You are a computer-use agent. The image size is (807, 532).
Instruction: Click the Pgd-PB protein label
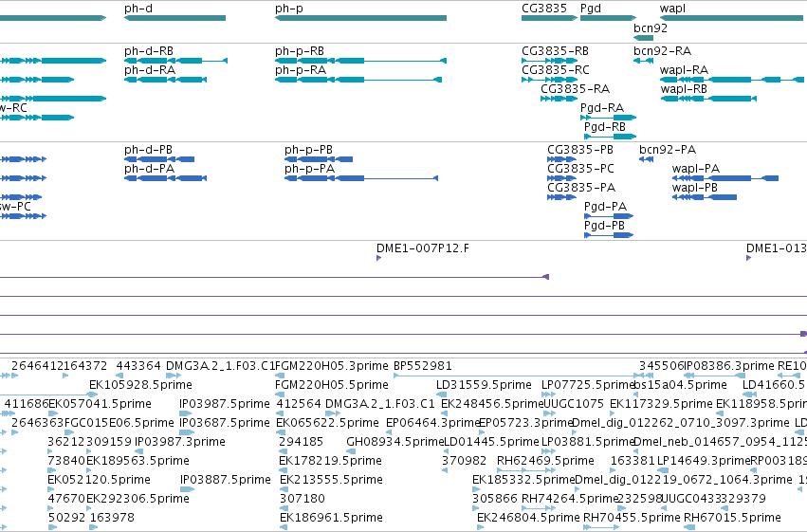(604, 226)
